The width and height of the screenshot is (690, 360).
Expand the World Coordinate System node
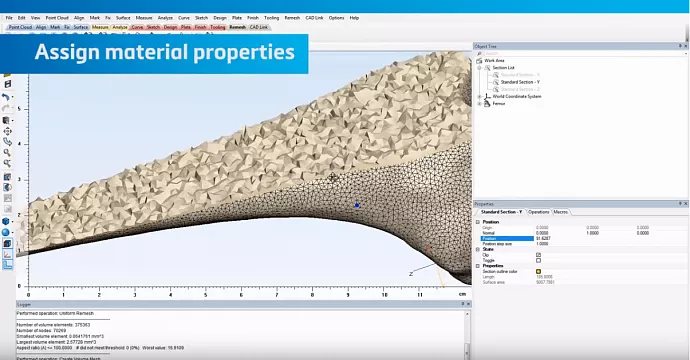coord(480,96)
